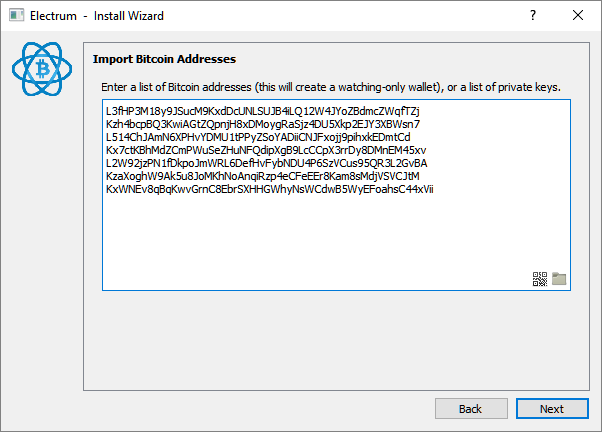Place cursor on the line starting L2W92jzPN1

pos(266,164)
